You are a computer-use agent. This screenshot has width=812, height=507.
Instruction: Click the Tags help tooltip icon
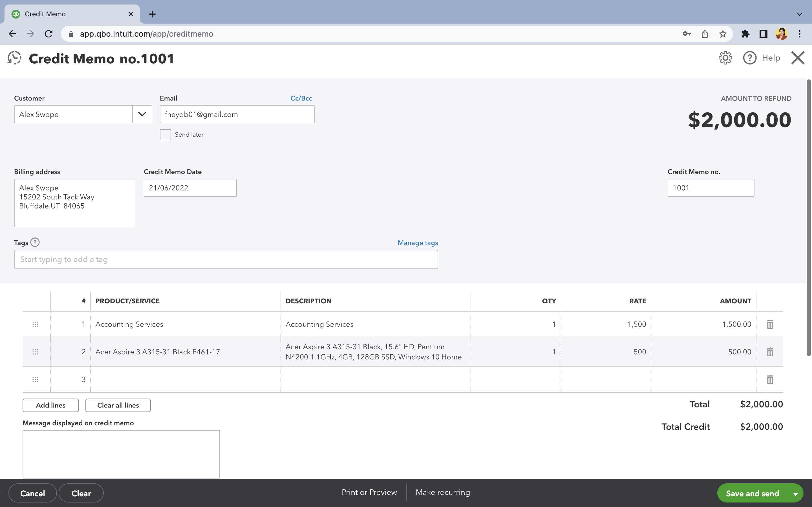pyautogui.click(x=35, y=243)
